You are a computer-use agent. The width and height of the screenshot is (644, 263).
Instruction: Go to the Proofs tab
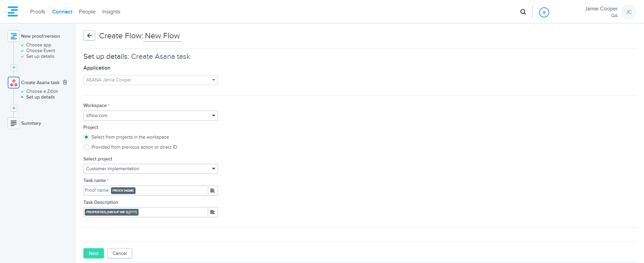[x=38, y=12]
